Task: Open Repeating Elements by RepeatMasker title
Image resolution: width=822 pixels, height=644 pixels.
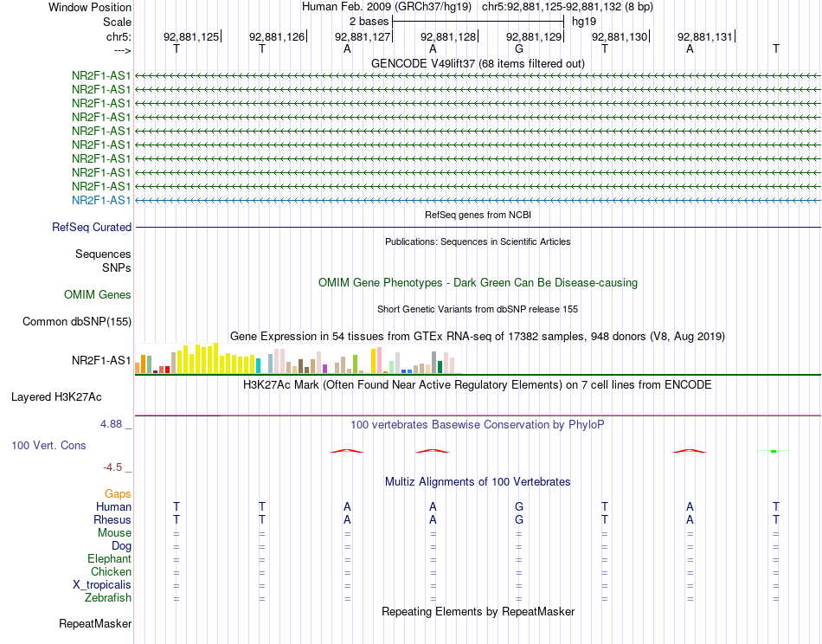Action: [478, 611]
